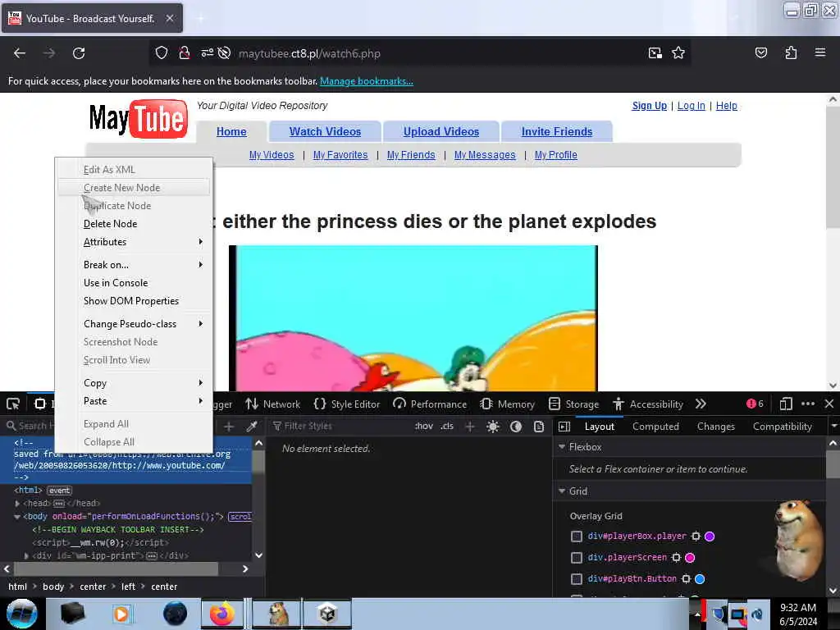This screenshot has width=840, height=630.
Task: Open the Changes sidebar tab
Action: tap(715, 427)
